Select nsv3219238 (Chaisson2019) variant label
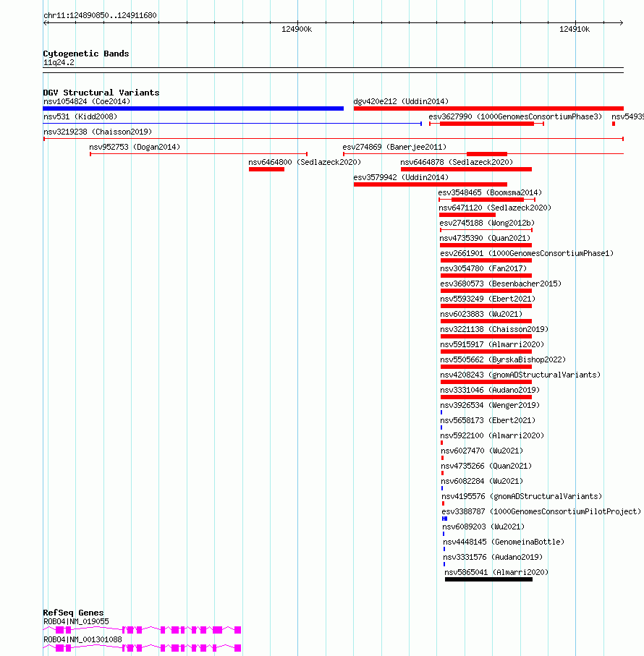This screenshot has width=644, height=656. tap(98, 132)
